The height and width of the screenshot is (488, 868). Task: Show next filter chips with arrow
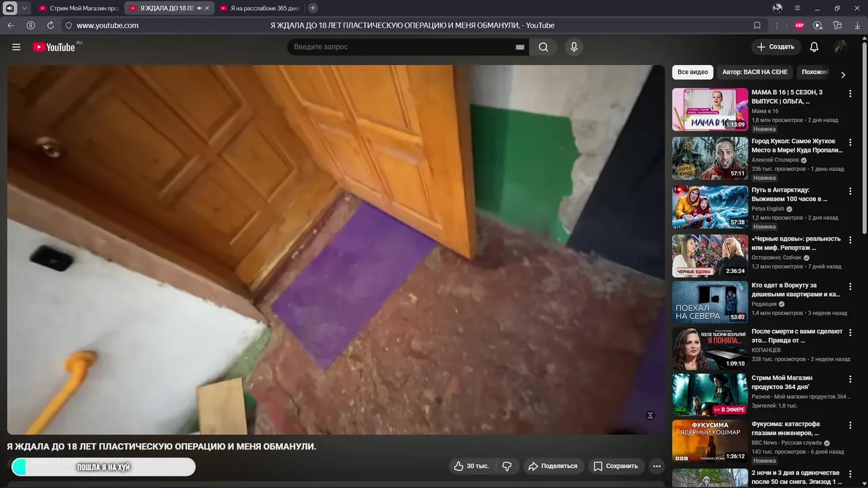click(843, 75)
